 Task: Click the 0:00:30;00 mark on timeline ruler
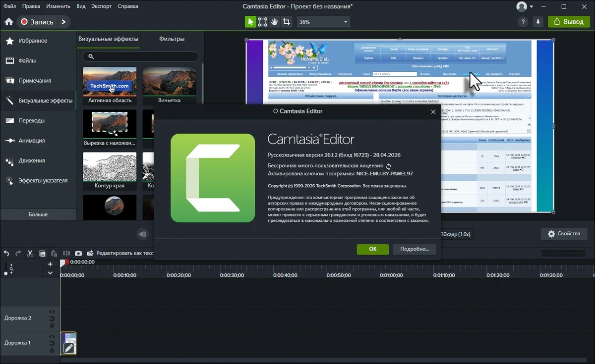click(232, 275)
